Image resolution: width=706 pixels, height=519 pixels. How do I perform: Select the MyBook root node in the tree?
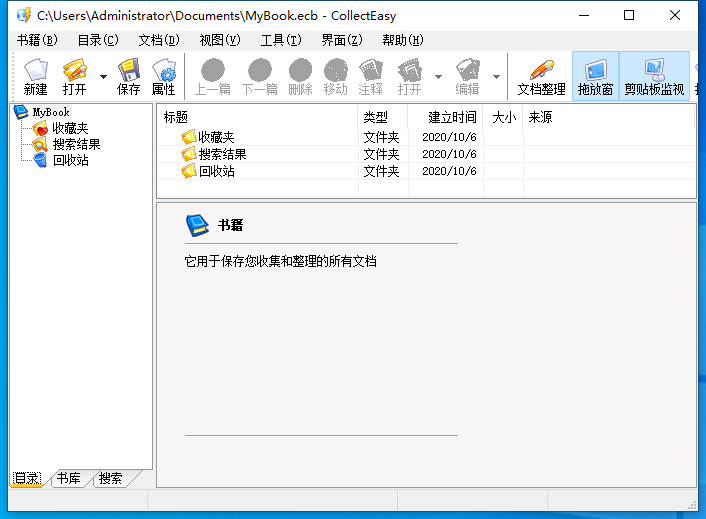(51, 112)
